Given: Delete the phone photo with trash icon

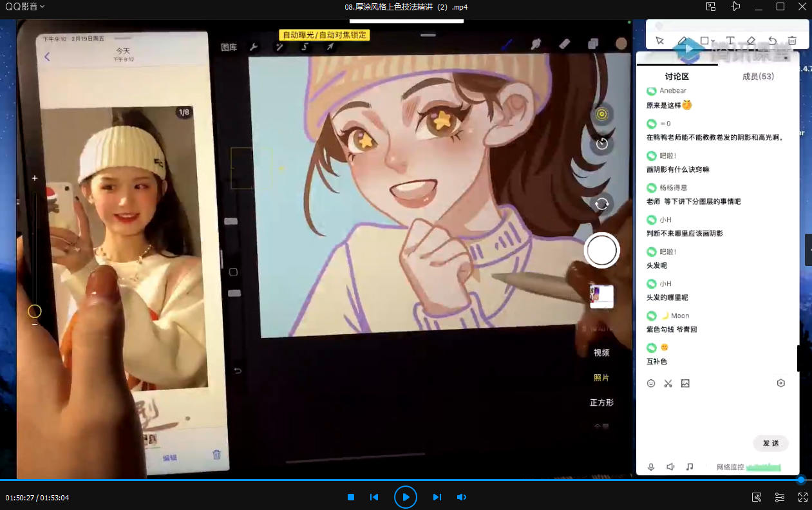Looking at the screenshot, I should pos(216,455).
